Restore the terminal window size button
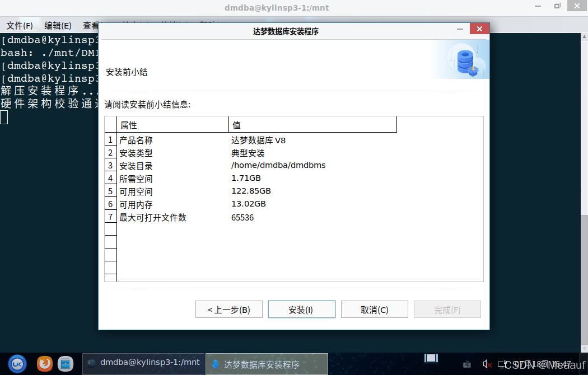 click(x=557, y=6)
